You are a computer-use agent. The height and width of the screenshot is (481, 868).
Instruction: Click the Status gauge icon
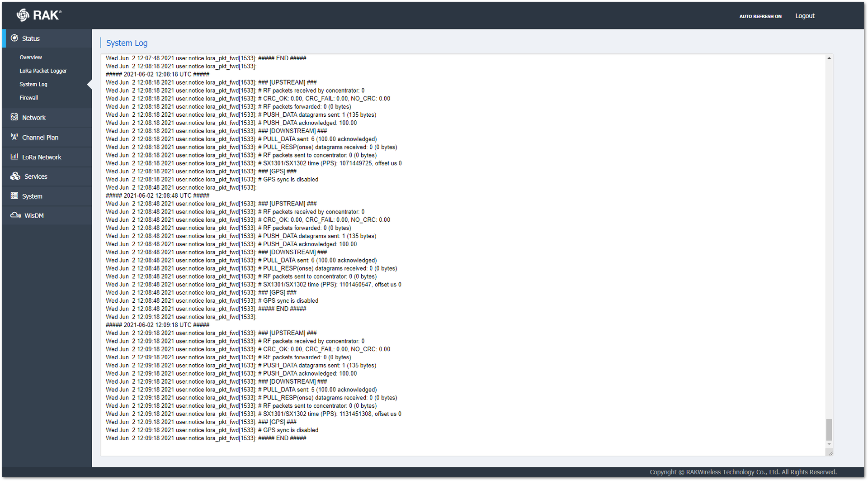tap(14, 38)
